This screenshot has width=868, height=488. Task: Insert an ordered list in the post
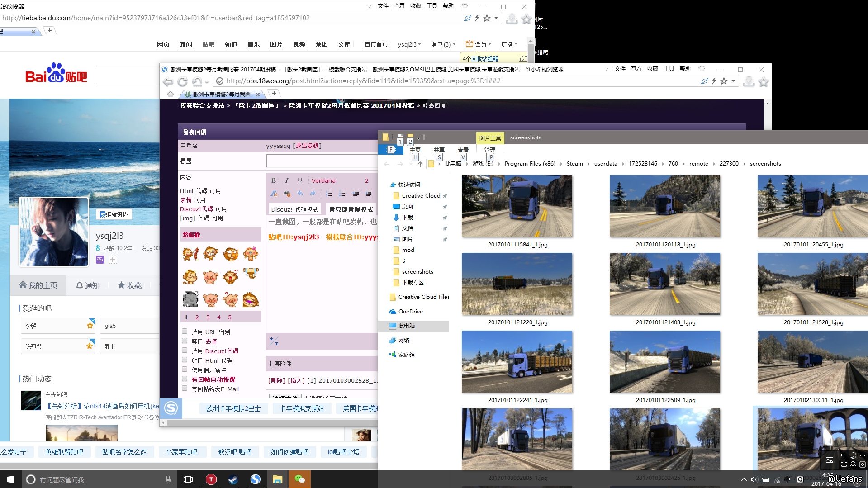click(x=329, y=194)
